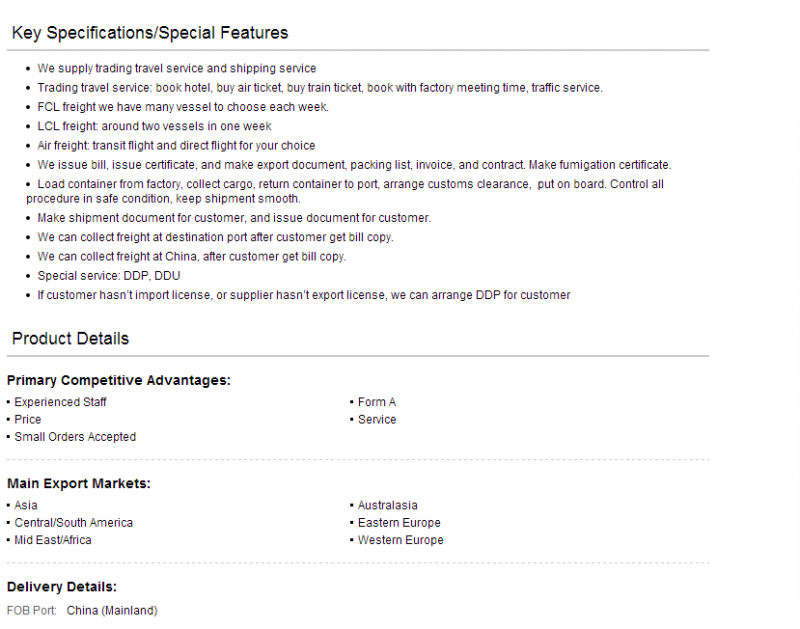Image resolution: width=800 pixels, height=629 pixels.
Task: Click the Key Specifications/Special Features heading
Action: (x=149, y=33)
